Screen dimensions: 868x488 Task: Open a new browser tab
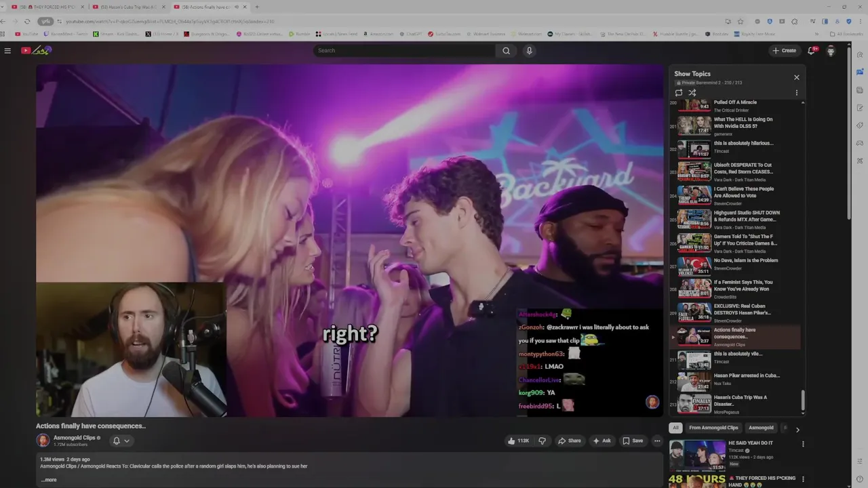point(256,7)
